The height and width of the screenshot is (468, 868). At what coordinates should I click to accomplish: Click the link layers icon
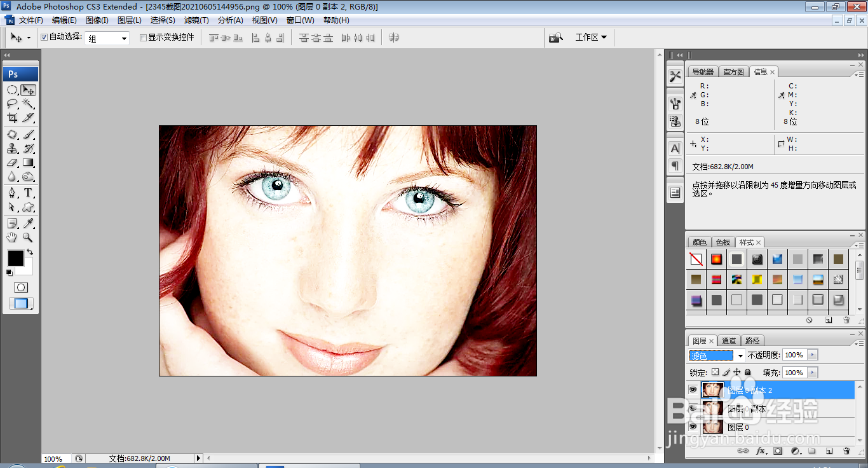742,451
